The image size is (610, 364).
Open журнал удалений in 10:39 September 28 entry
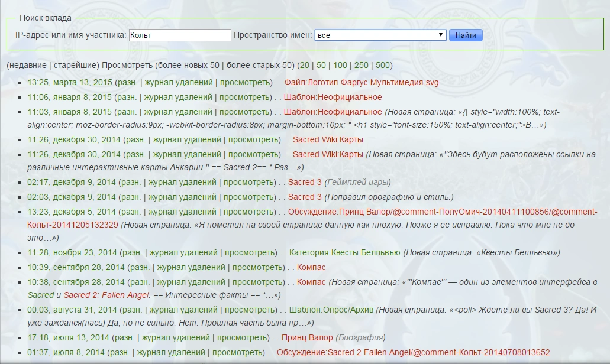tap(191, 267)
